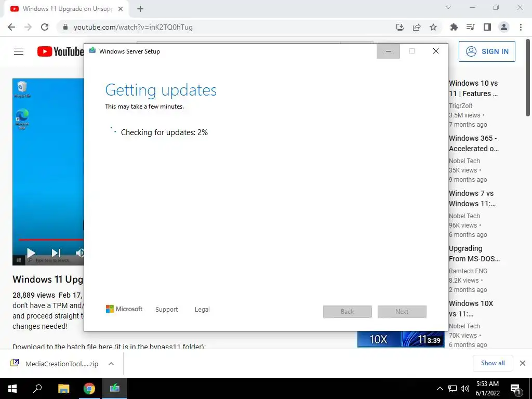The height and width of the screenshot is (399, 532).
Task: Click the red video progress bar
Action: tap(51, 240)
